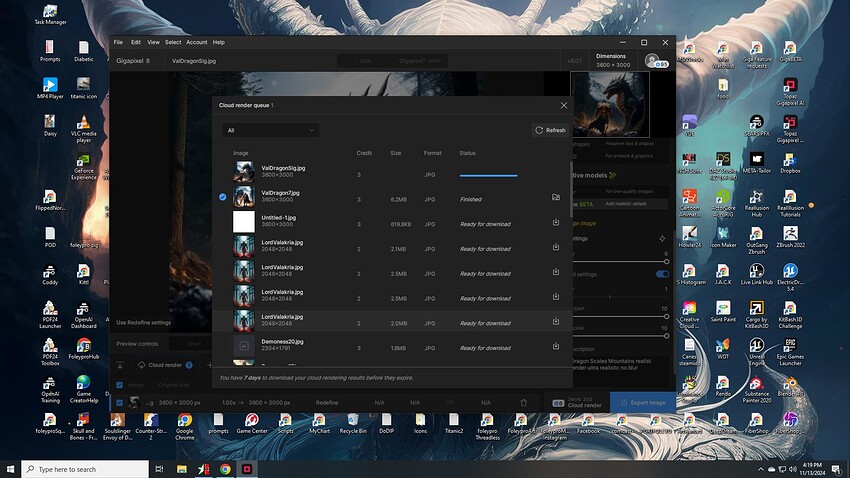This screenshot has height=478, width=850.
Task: Download the Untitled-1.jpg cloud render
Action: pos(556,222)
